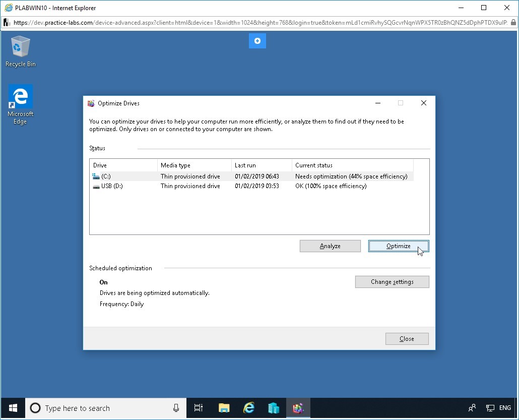
Task: Click the network icon in system tray
Action: [490, 408]
